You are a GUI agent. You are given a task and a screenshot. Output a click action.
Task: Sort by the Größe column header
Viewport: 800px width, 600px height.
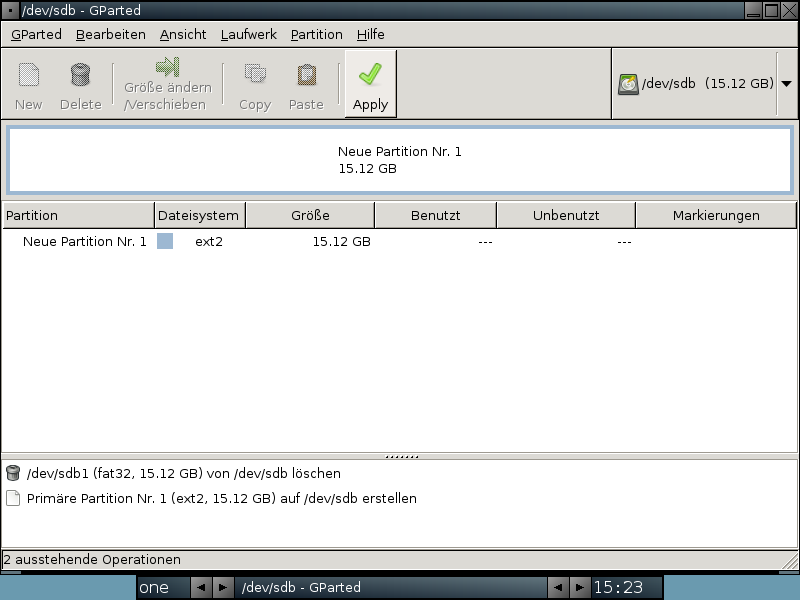[x=310, y=215]
